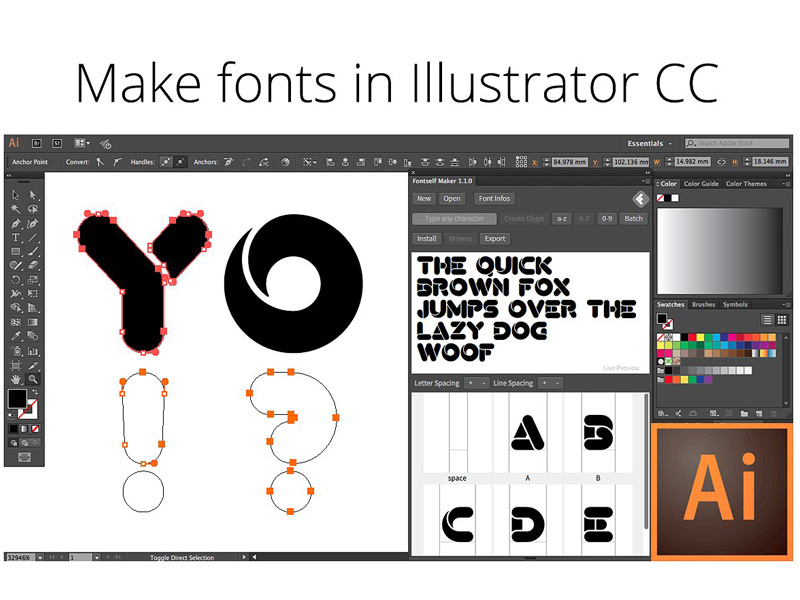Click the Fontself logo icon
The height and width of the screenshot is (600, 800).
click(x=640, y=199)
